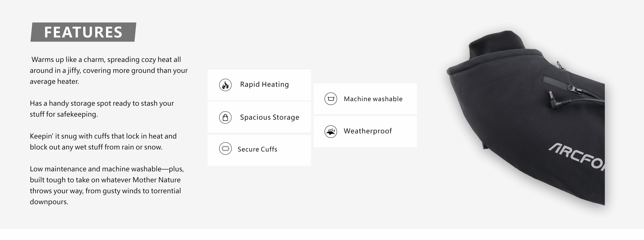Click the FEATURES heading banner

[83, 32]
